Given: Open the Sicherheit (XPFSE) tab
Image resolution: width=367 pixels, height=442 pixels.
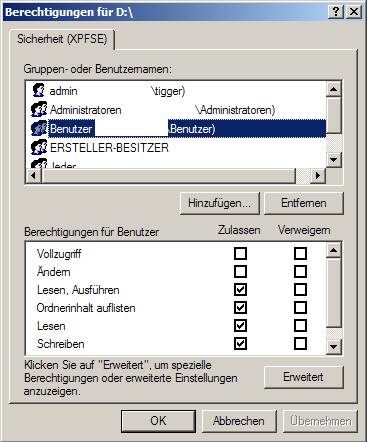Looking at the screenshot, I should (62, 39).
